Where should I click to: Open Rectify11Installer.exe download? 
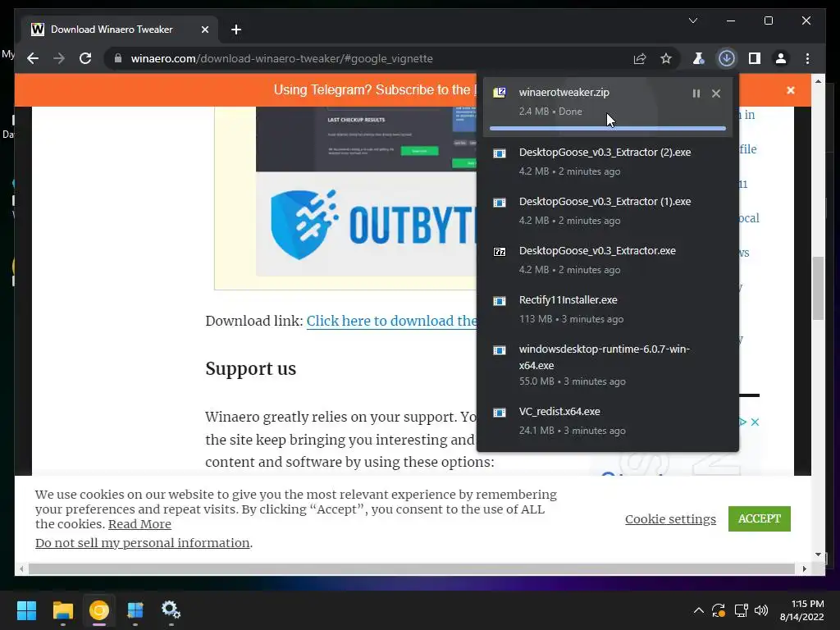[608, 309]
